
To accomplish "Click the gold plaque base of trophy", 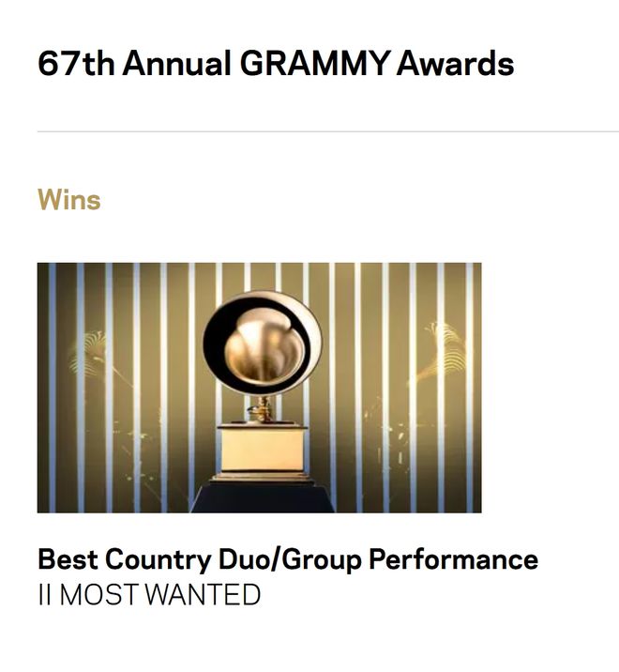I will pyautogui.click(x=263, y=450).
